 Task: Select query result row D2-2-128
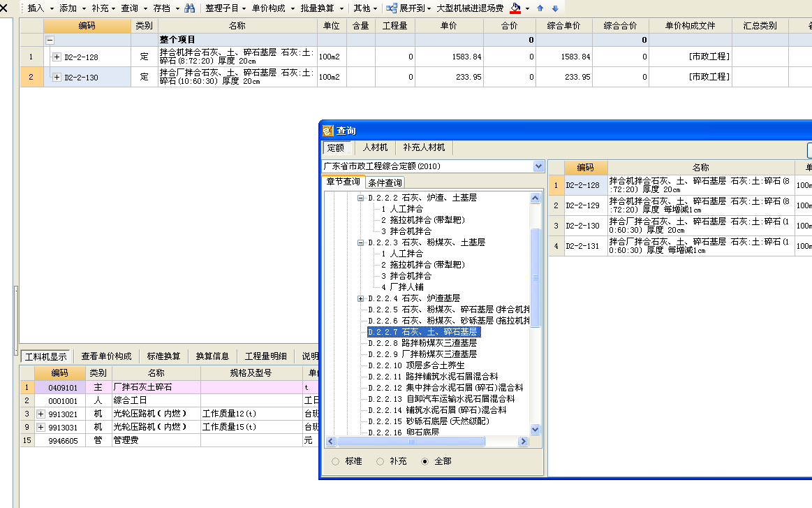[680, 185]
